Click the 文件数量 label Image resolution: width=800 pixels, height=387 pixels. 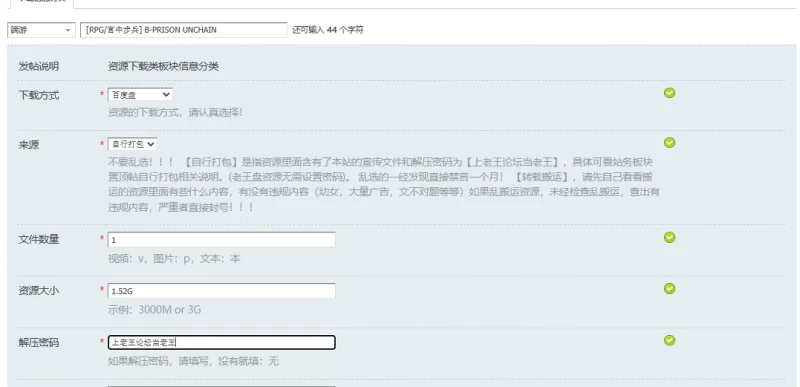(x=39, y=240)
